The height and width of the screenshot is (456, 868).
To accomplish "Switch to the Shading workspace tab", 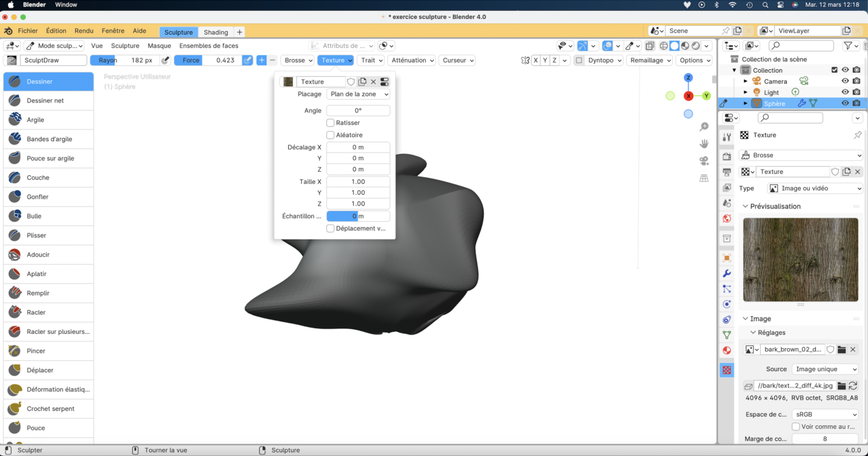I will click(216, 32).
